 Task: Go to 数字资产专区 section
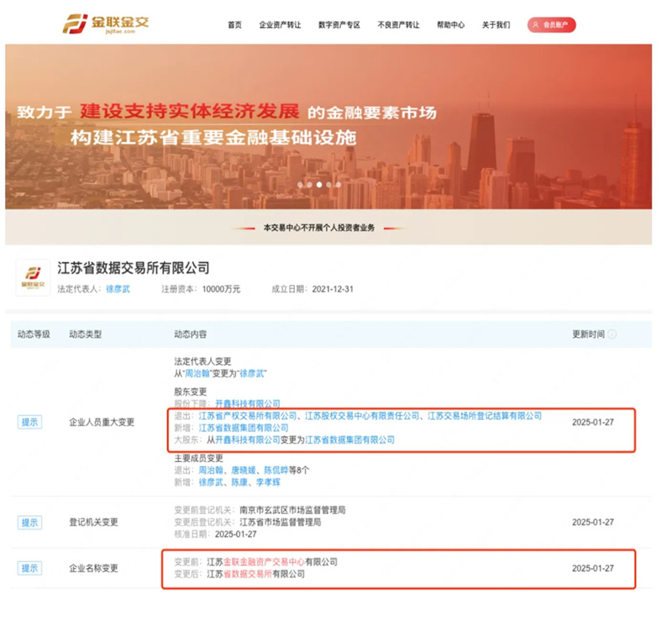(x=339, y=25)
